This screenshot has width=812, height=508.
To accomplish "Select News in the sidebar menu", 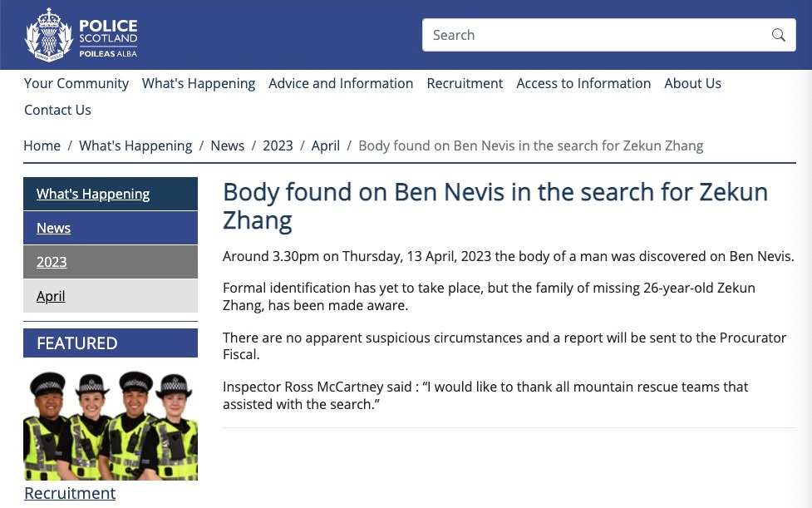I will click(111, 228).
